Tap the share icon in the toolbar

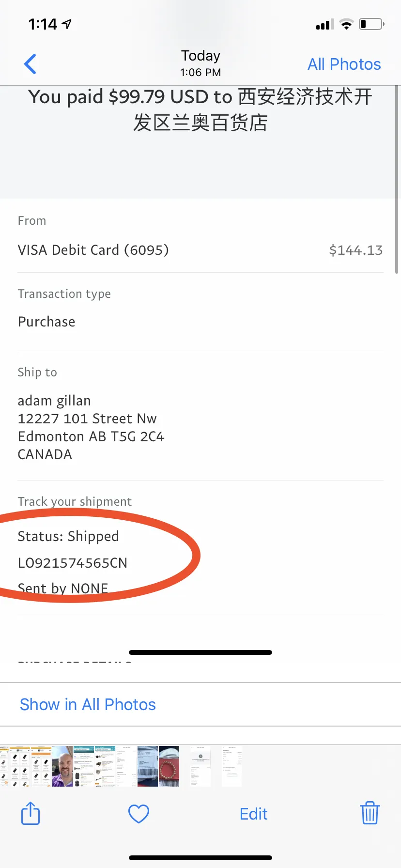pos(31,813)
